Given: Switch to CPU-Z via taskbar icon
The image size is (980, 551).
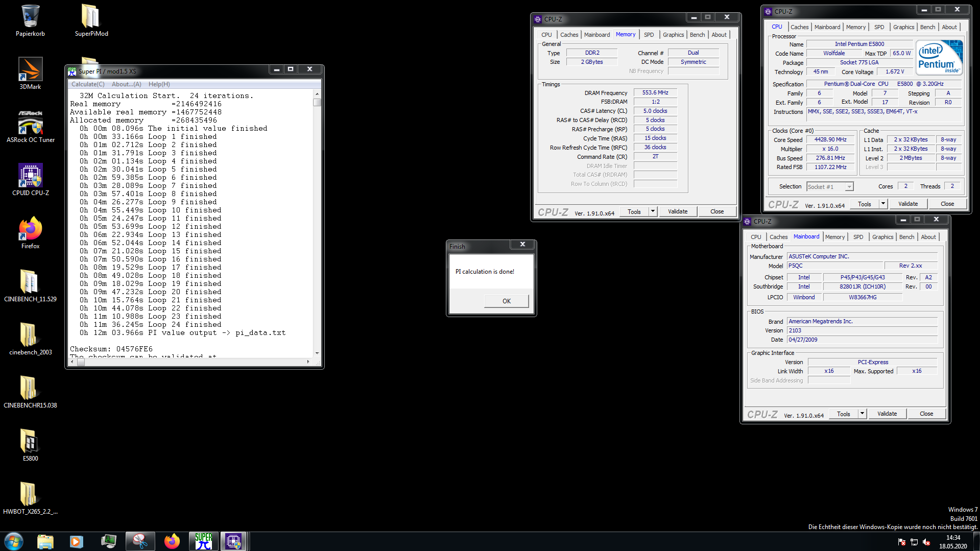Looking at the screenshot, I should click(x=233, y=541).
